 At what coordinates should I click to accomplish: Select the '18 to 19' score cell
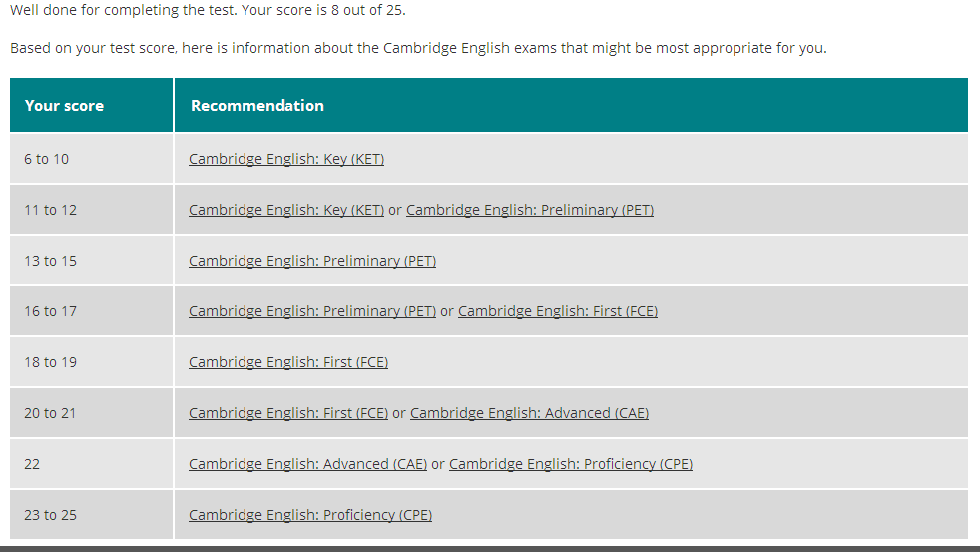[91, 362]
